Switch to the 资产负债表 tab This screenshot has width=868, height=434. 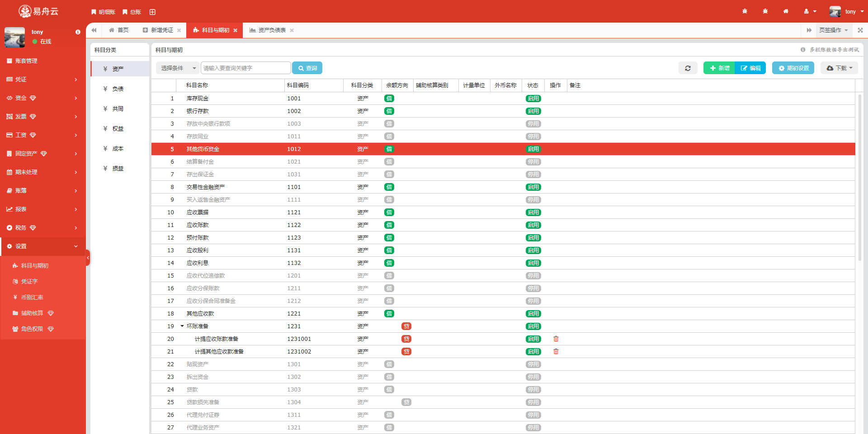point(272,30)
